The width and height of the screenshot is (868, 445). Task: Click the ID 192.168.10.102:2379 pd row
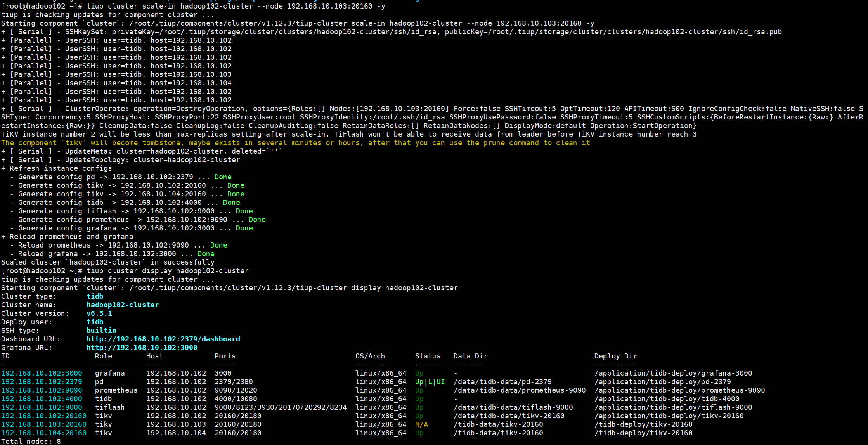click(366, 382)
